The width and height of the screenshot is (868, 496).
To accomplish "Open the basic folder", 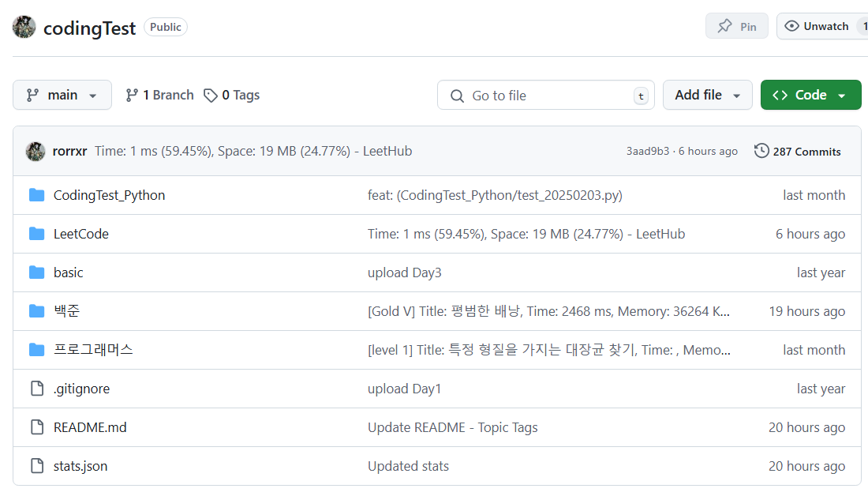I will pos(68,272).
